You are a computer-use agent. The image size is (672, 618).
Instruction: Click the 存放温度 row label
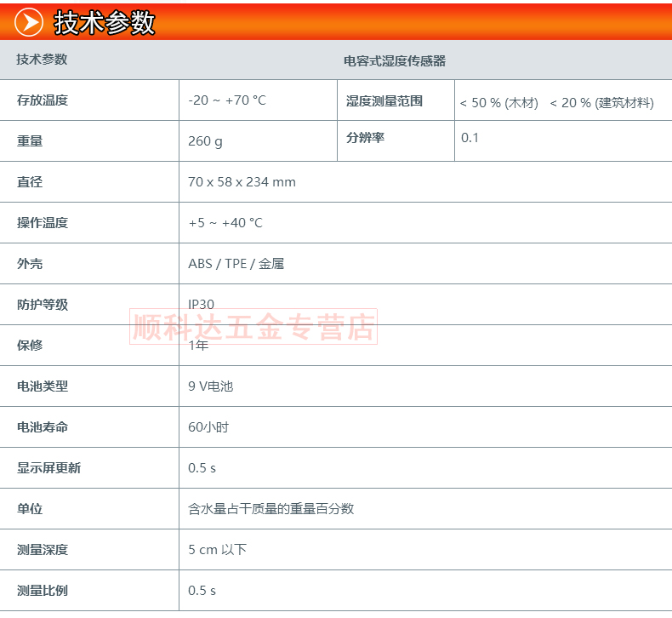point(43,100)
